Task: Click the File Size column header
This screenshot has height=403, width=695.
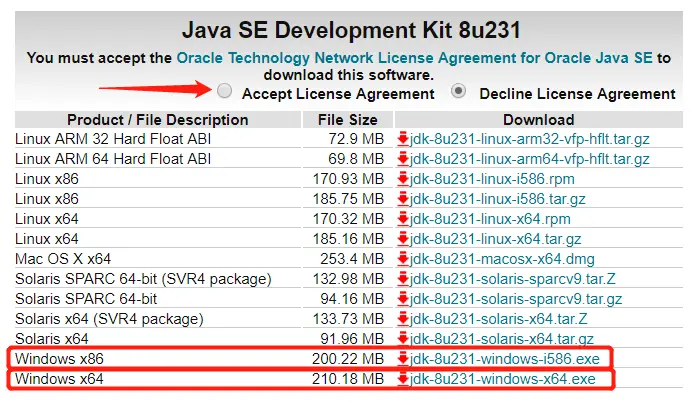Action: 348,120
